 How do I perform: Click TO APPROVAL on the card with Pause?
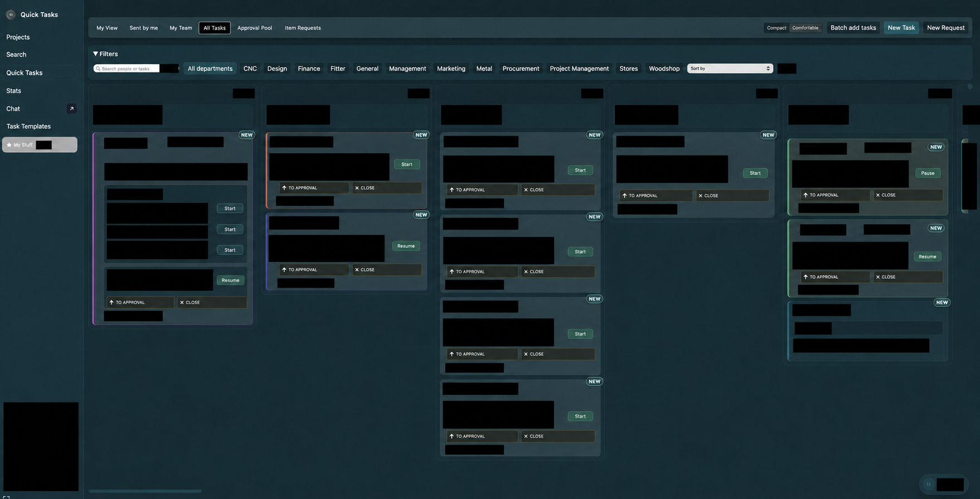coord(835,195)
